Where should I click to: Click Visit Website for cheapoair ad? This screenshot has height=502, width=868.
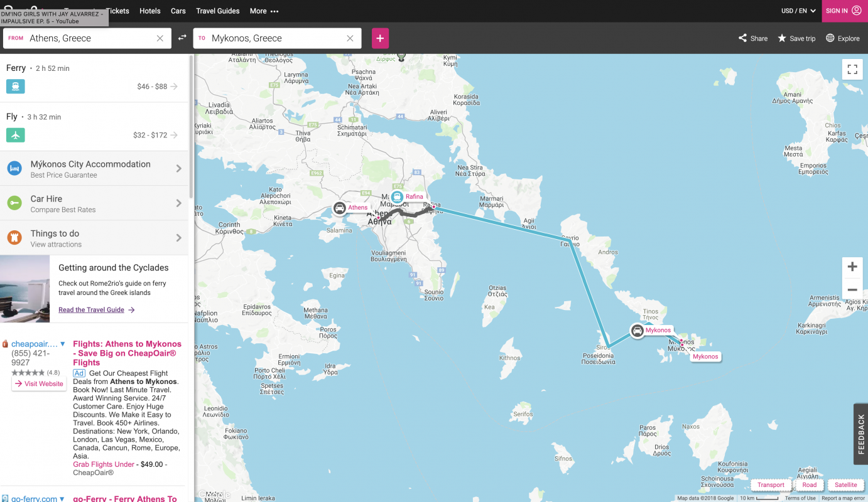39,384
